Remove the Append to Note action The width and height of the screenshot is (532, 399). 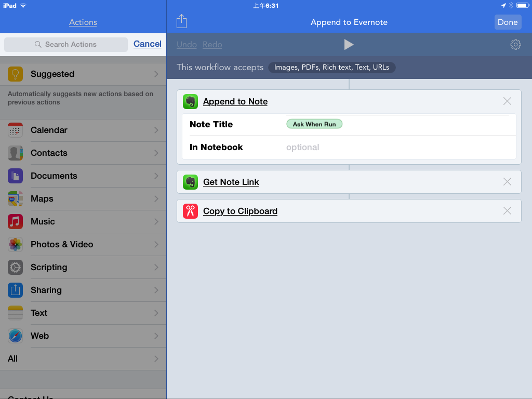pos(507,101)
